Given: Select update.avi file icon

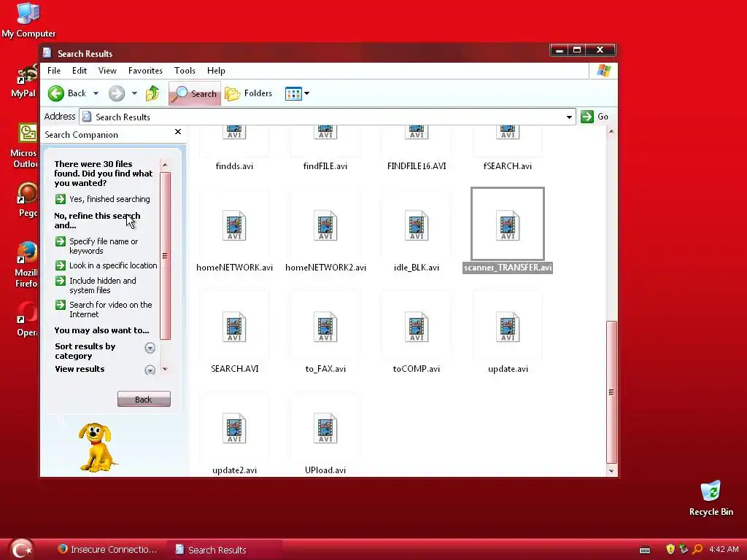Looking at the screenshot, I should (508, 327).
